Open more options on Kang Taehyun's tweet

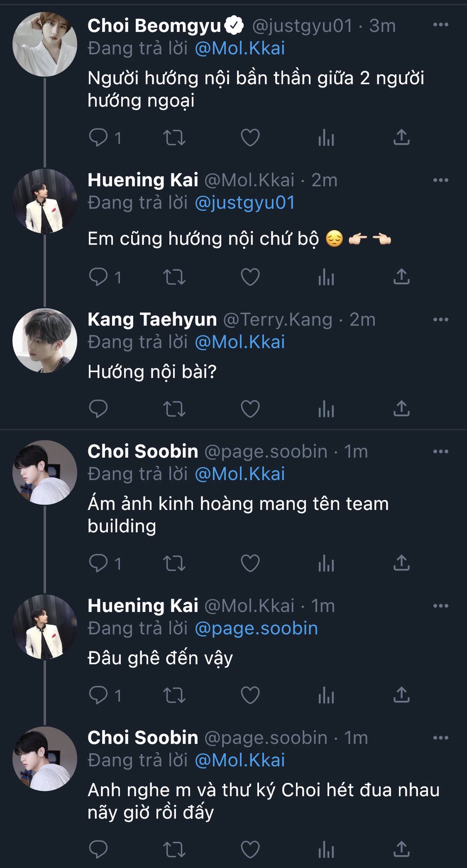pos(440,320)
